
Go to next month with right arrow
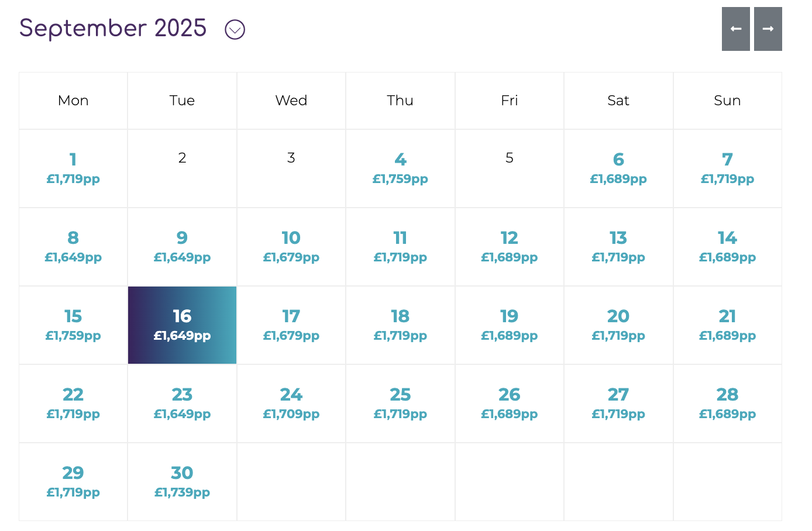click(768, 29)
